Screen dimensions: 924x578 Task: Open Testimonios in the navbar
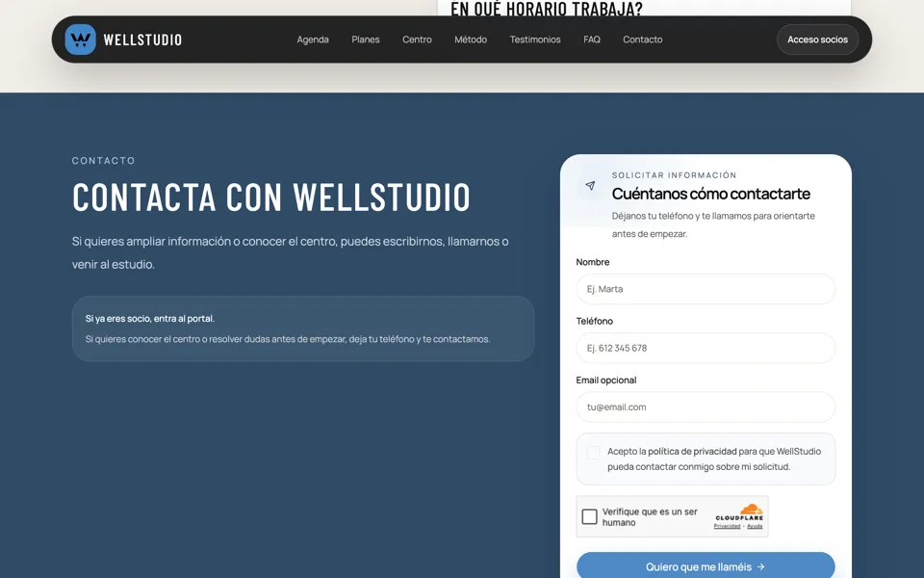tap(535, 39)
